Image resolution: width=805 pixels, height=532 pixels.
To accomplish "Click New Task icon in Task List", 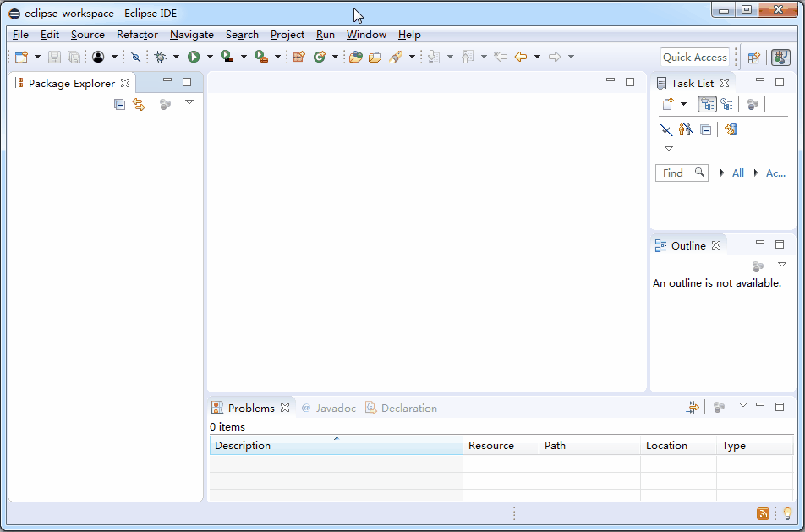I will (668, 104).
